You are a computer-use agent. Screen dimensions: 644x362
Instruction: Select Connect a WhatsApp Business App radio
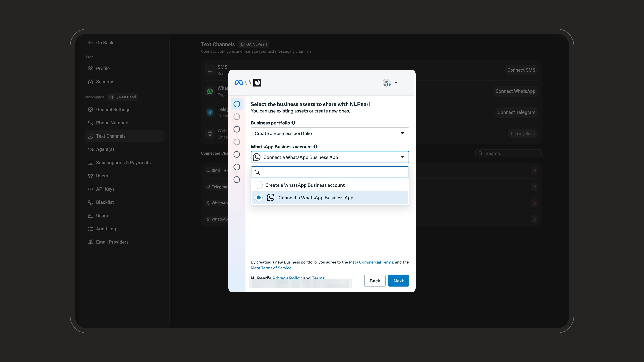(258, 198)
